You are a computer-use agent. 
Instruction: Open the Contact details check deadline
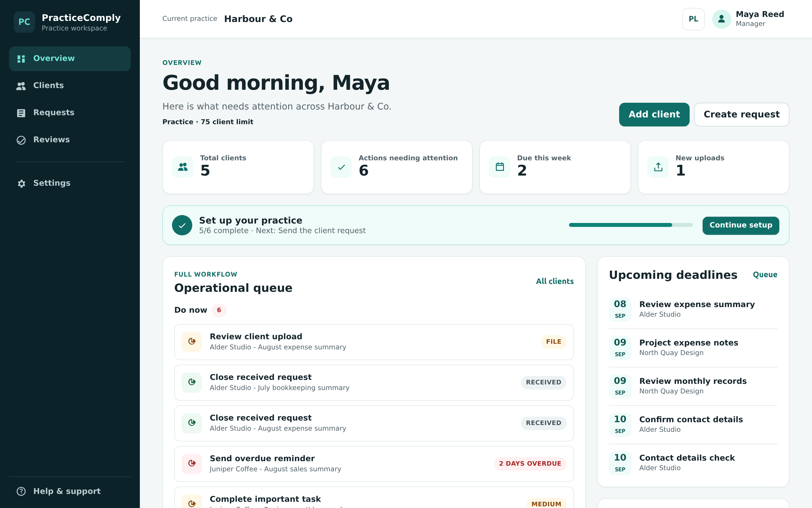[x=693, y=463]
